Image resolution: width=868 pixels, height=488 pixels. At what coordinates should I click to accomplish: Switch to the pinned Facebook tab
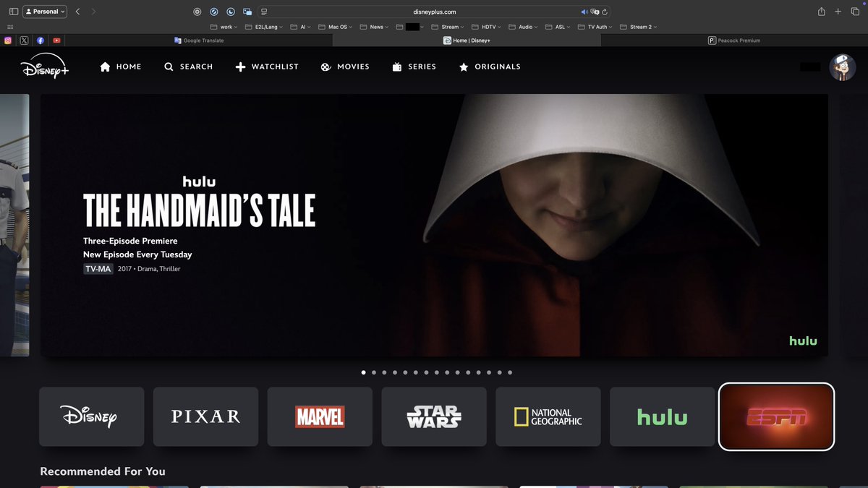(x=41, y=40)
